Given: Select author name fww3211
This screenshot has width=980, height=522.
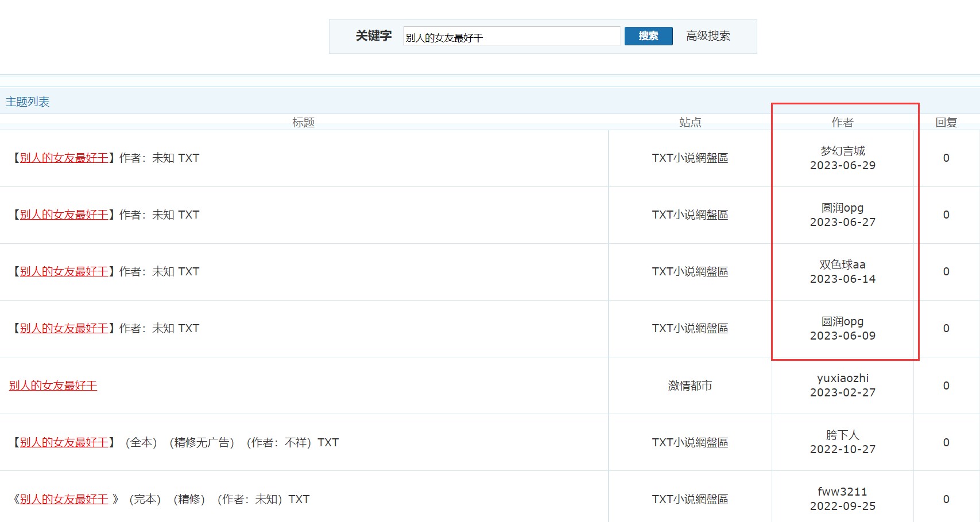Looking at the screenshot, I should tap(842, 492).
